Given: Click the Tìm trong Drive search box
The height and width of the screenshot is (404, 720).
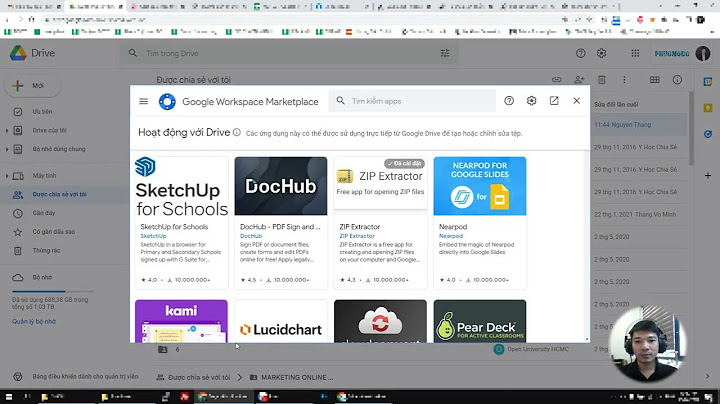Looking at the screenshot, I should [289, 53].
